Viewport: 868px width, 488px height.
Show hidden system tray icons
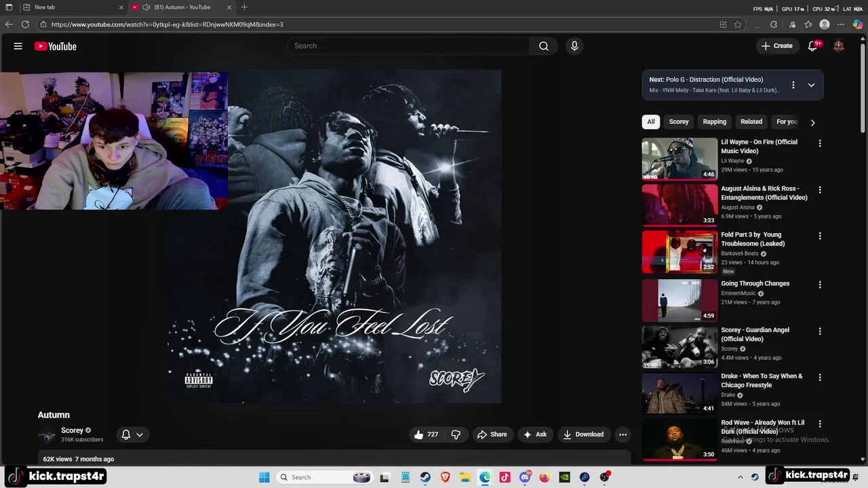[741, 477]
